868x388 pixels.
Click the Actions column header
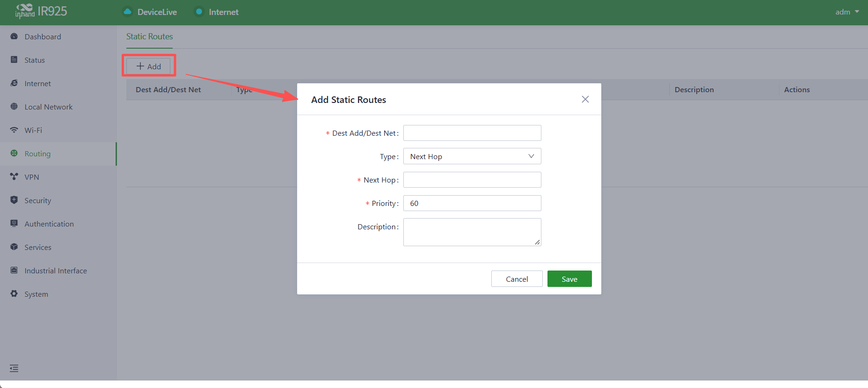(797, 89)
